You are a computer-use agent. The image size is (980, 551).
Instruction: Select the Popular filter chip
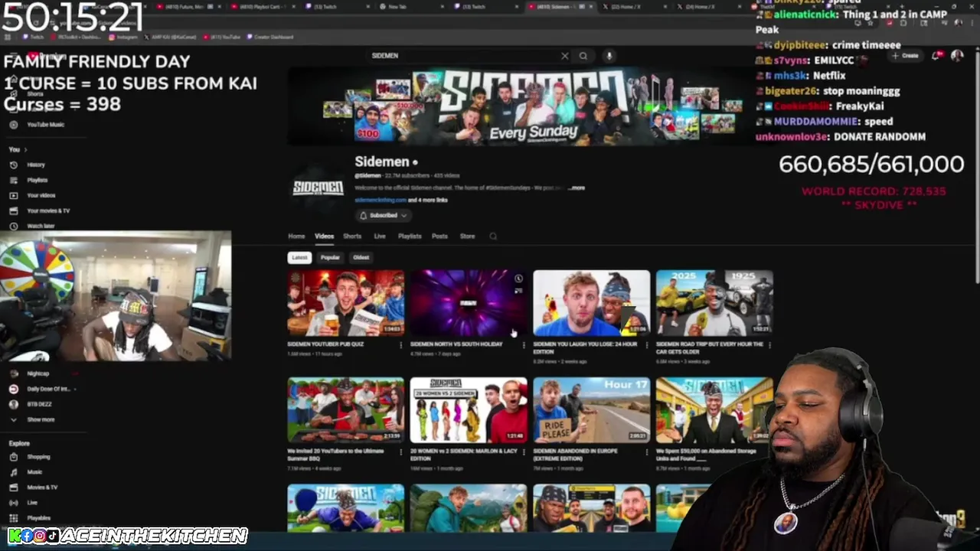click(x=330, y=258)
